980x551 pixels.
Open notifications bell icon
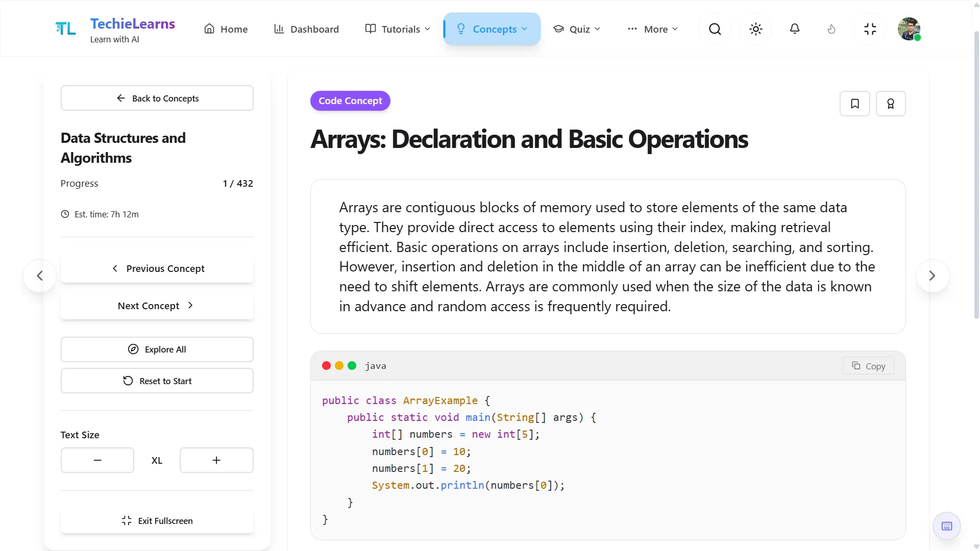click(795, 29)
